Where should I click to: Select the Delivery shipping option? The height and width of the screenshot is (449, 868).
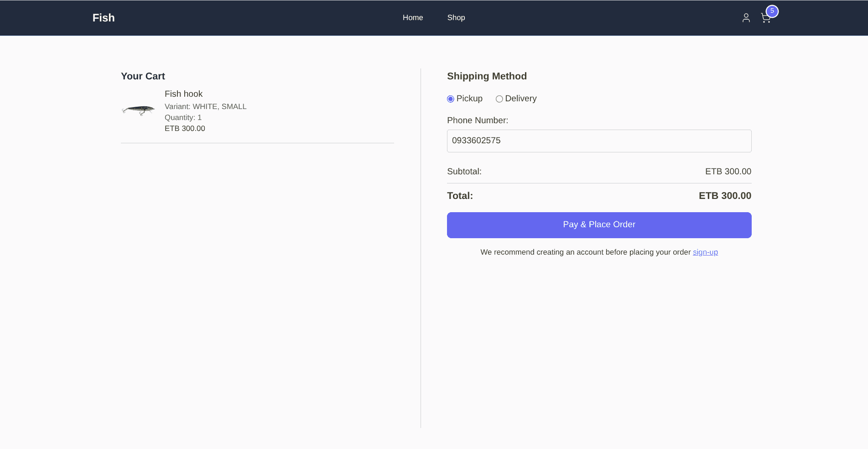(x=499, y=99)
